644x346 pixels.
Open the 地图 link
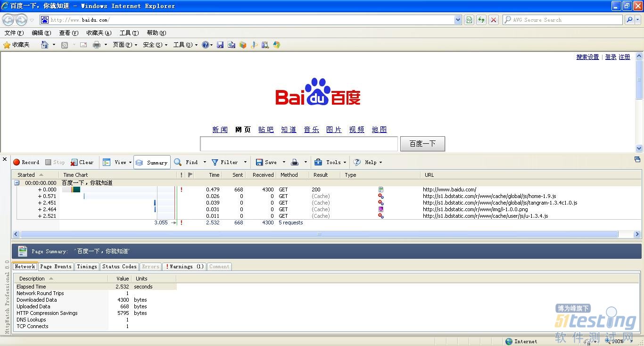pos(379,130)
